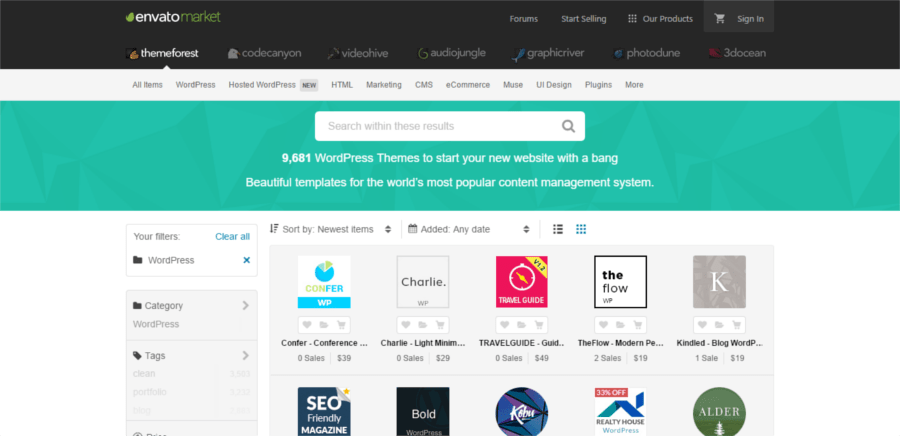Viewport: 900px width, 436px height.
Task: Open the All Items category
Action: (x=148, y=85)
